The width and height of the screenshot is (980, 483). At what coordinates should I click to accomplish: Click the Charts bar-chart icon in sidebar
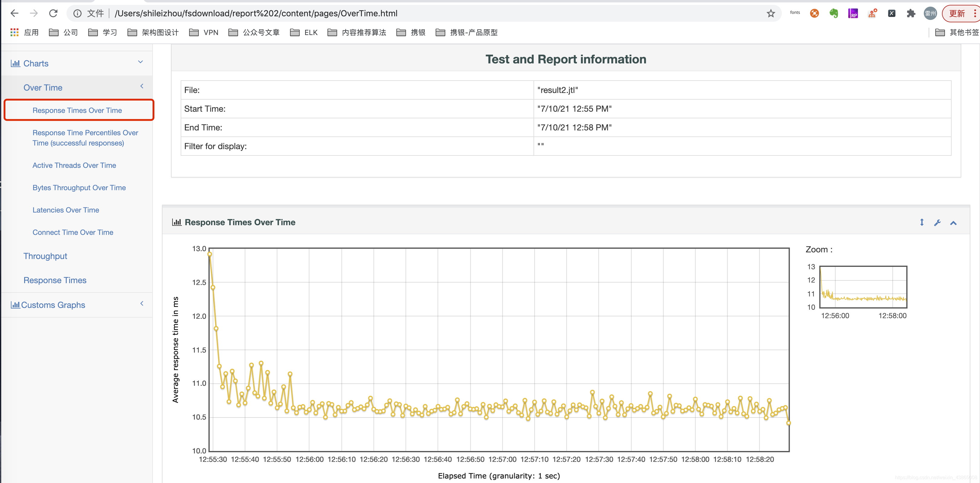click(x=15, y=63)
